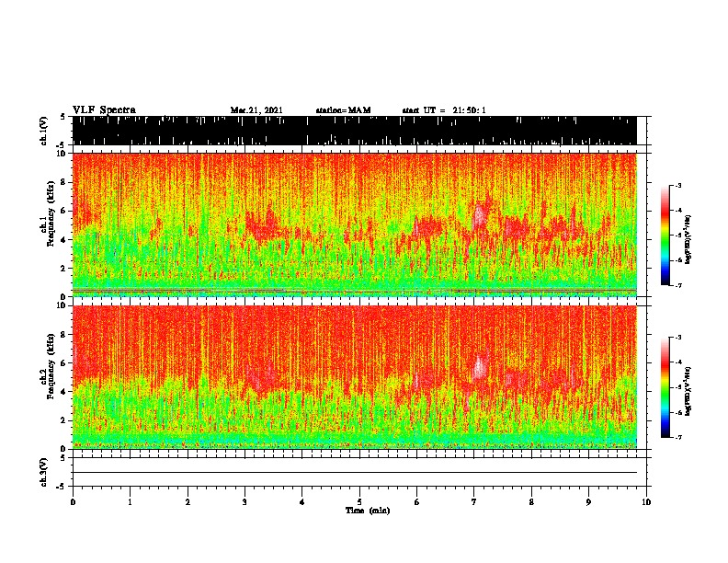Click the "Time (min)" axis label
The image size is (728, 563).
click(368, 511)
